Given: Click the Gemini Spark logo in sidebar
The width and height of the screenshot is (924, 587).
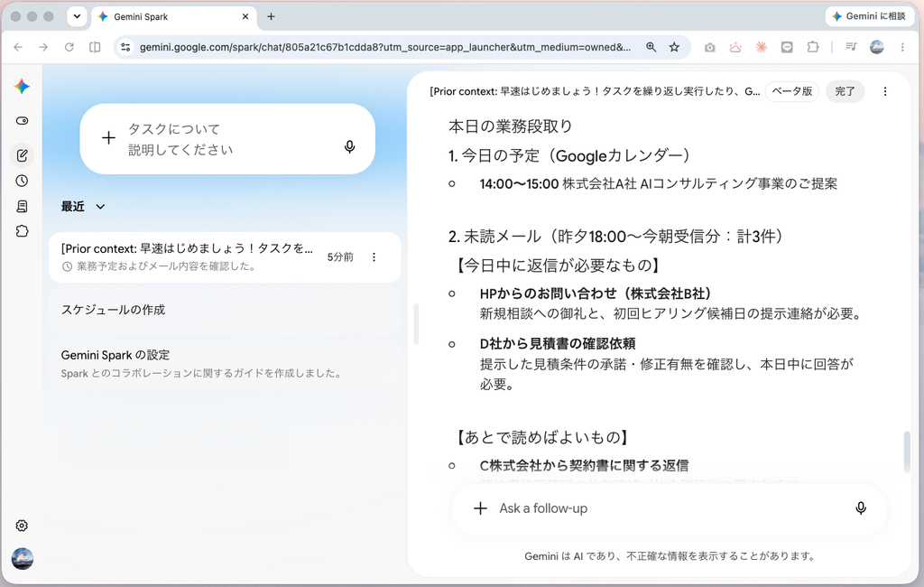Looking at the screenshot, I should coord(22,87).
